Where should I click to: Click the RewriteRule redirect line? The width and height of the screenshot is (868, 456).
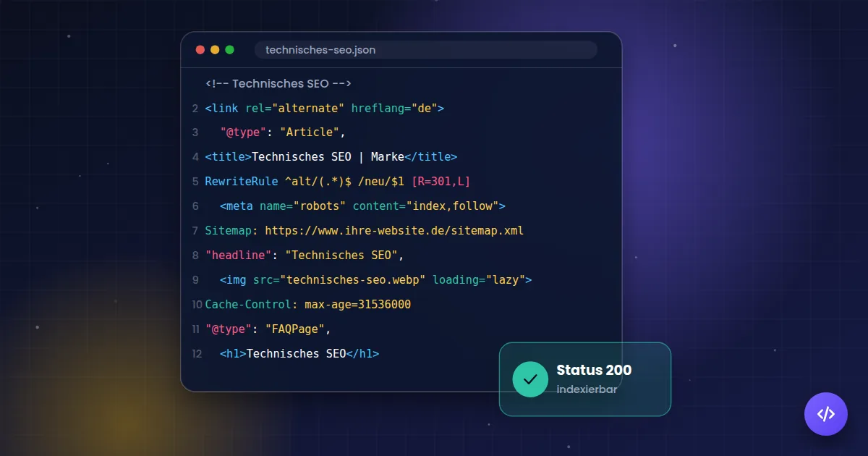(x=338, y=182)
